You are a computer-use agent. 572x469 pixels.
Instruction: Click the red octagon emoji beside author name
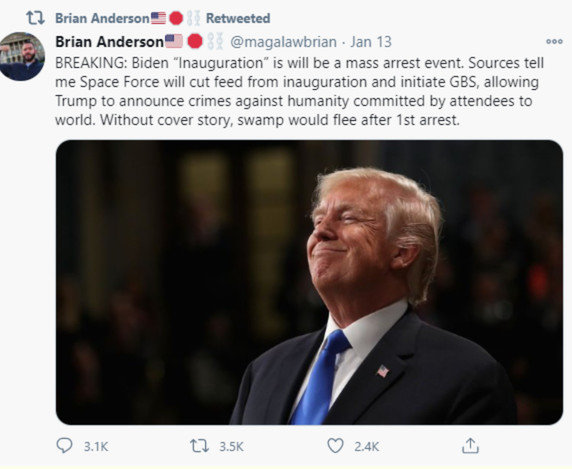pyautogui.click(x=195, y=42)
